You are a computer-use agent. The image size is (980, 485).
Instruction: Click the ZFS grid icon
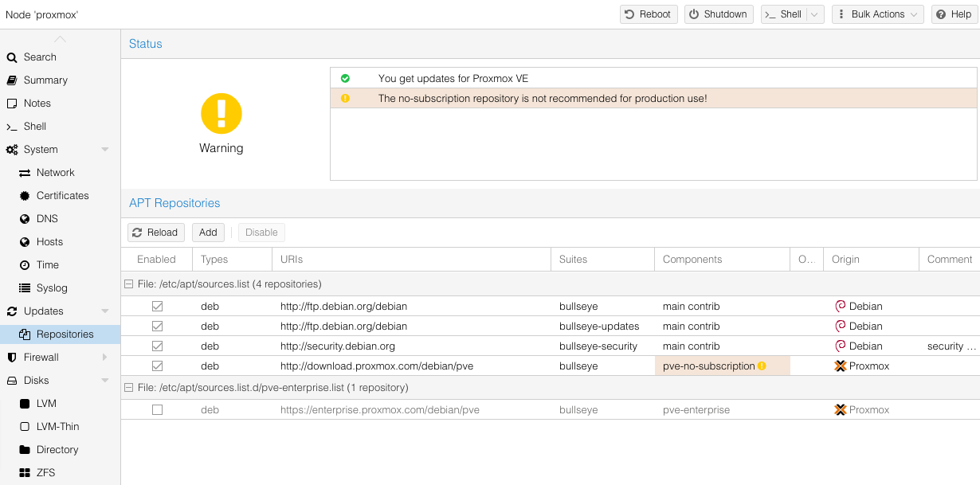[25, 473]
